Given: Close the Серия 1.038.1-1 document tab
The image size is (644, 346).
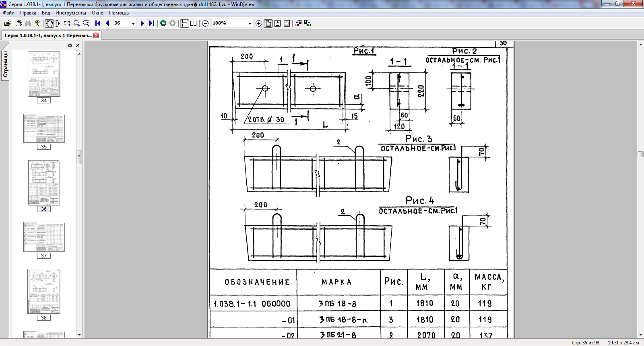Looking at the screenshot, I should click(96, 35).
